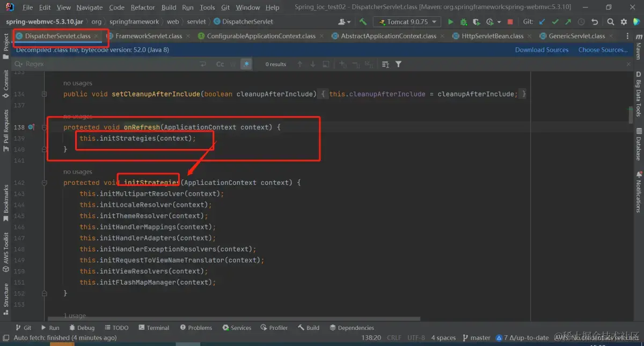Collapse initStrategies method fold at line 142
The image size is (644, 346).
pyautogui.click(x=44, y=183)
